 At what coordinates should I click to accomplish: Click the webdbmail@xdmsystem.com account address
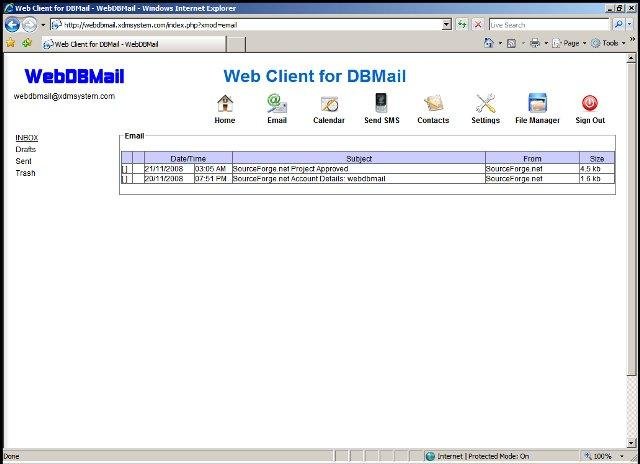click(x=64, y=96)
